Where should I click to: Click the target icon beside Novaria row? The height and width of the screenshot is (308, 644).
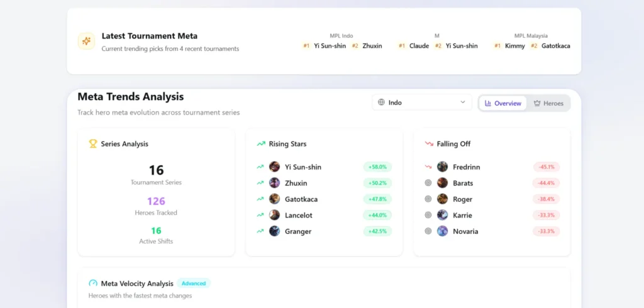click(428, 231)
